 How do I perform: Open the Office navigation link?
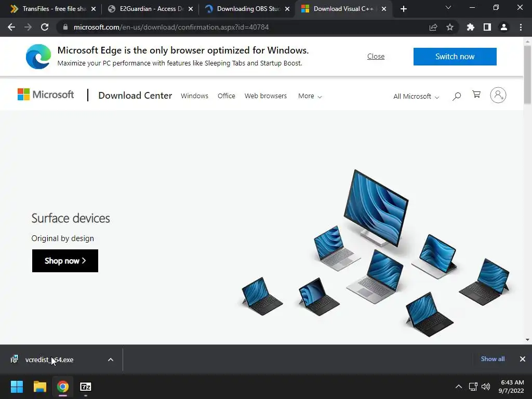point(227,96)
